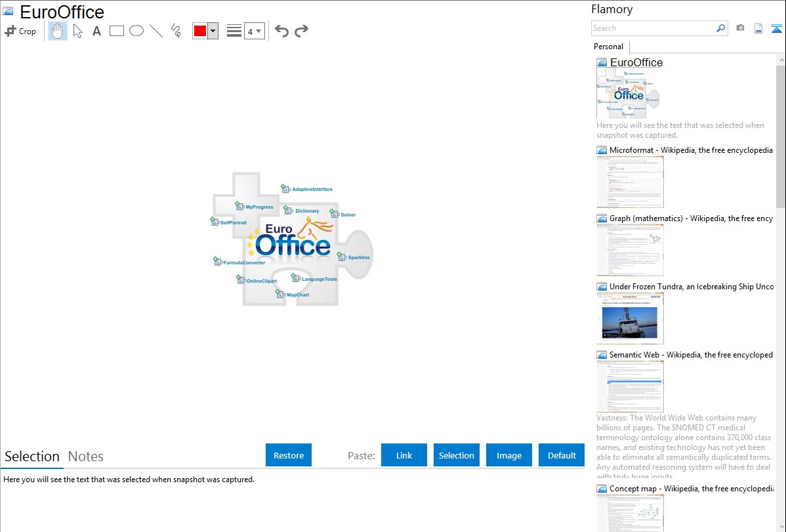The image size is (786, 532).
Task: Pick the ellipse drawing tool
Action: 136,31
